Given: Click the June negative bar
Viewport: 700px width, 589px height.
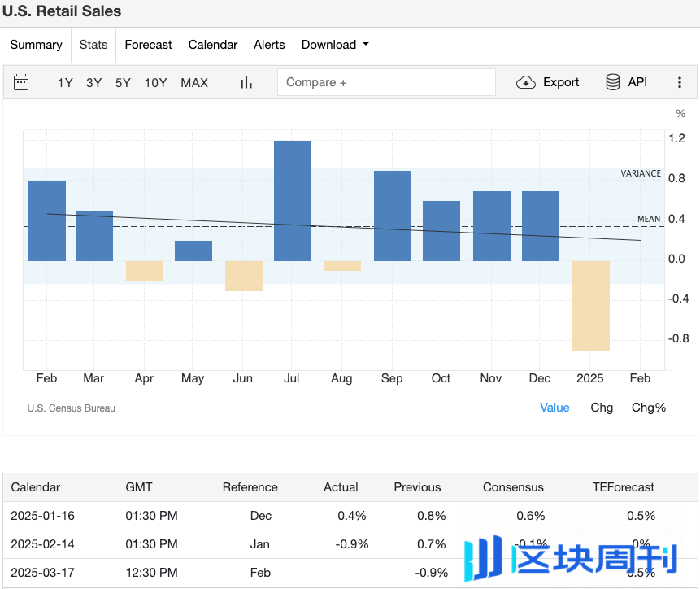Looking at the screenshot, I should click(x=244, y=276).
